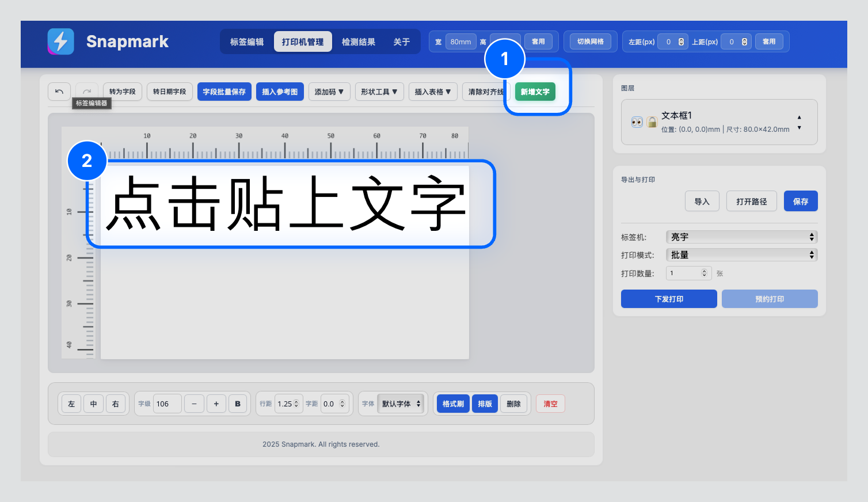Image resolution: width=868 pixels, height=502 pixels.
Task: Click the undo arrow icon
Action: 59,92
